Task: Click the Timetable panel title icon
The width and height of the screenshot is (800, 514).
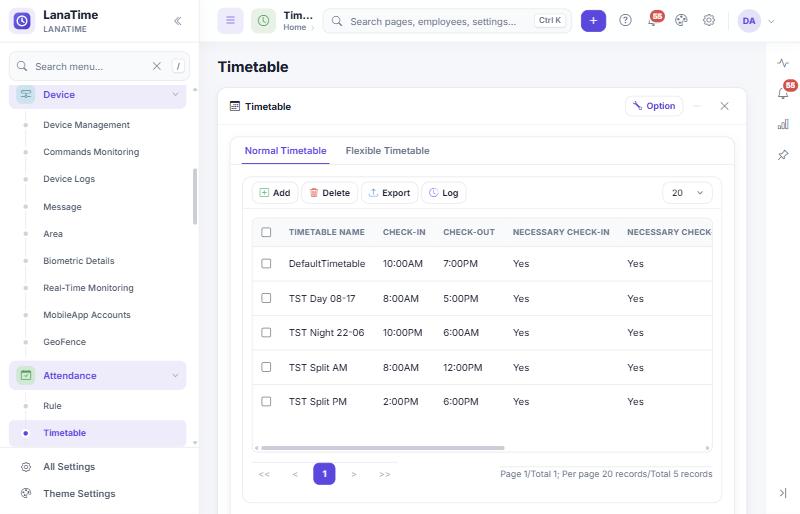Action: [x=235, y=106]
